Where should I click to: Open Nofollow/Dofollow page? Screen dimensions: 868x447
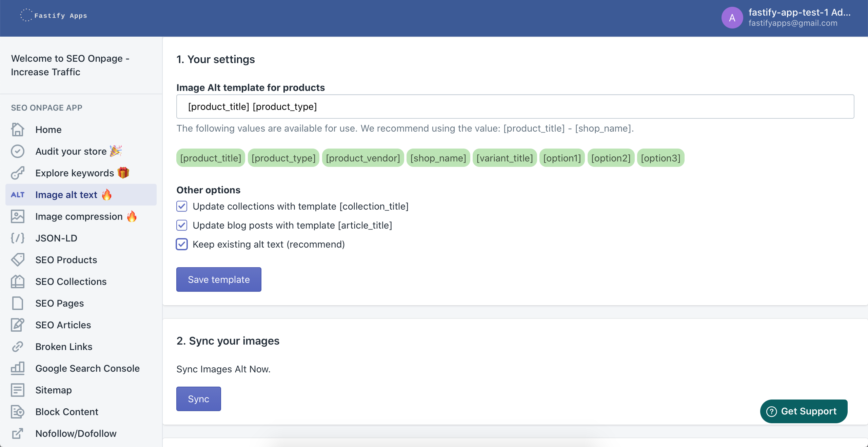[81, 433]
